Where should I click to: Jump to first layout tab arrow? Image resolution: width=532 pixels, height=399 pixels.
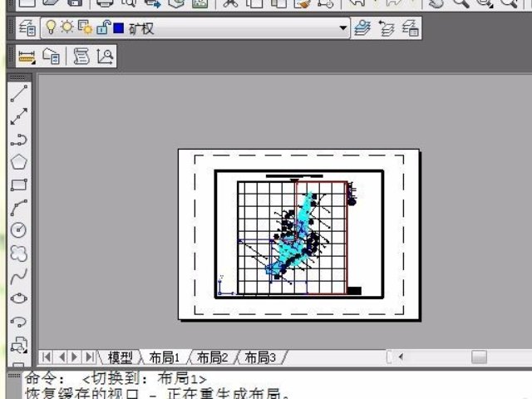[47, 357]
